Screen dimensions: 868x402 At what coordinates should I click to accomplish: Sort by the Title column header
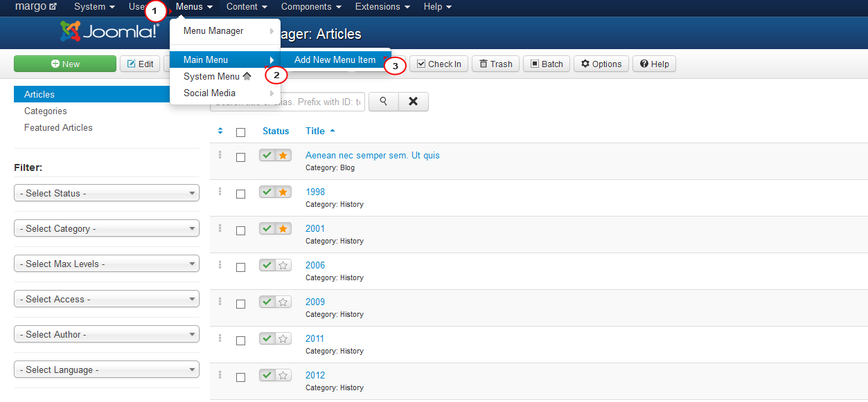pyautogui.click(x=314, y=131)
